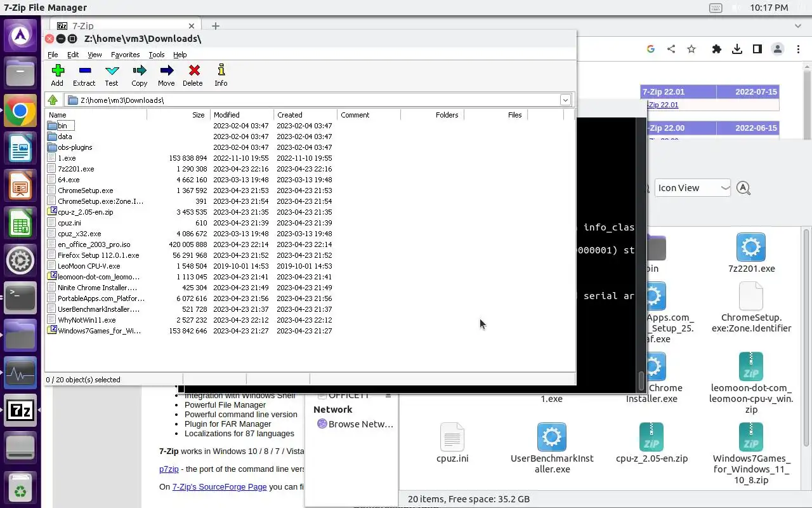The image size is (812, 508).
Task: Select the data folder row
Action: [x=65, y=137]
